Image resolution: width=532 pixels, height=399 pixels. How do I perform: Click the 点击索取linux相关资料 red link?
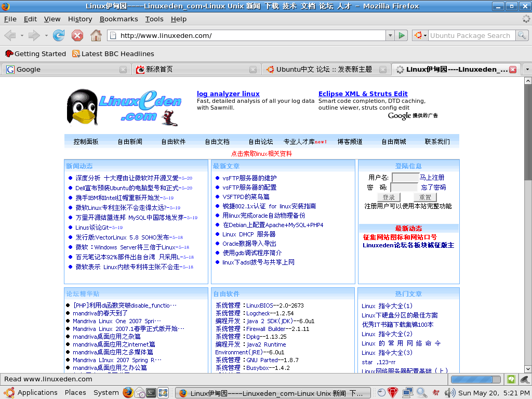coord(261,154)
